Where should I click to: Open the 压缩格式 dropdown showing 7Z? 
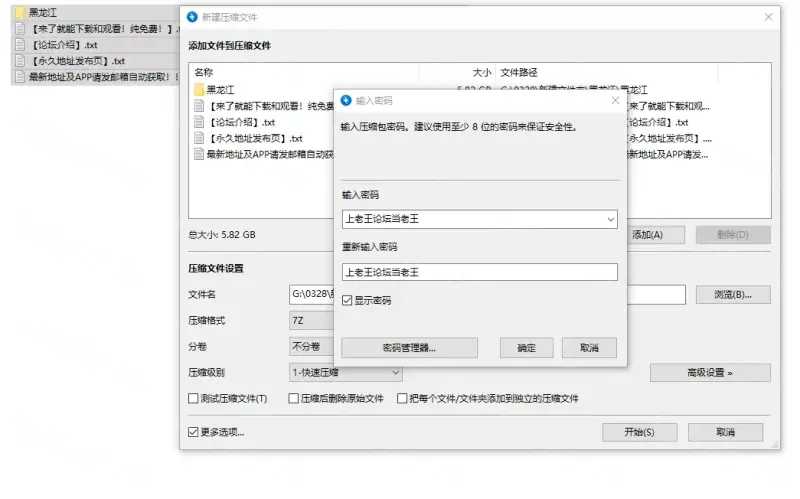click(x=311, y=320)
